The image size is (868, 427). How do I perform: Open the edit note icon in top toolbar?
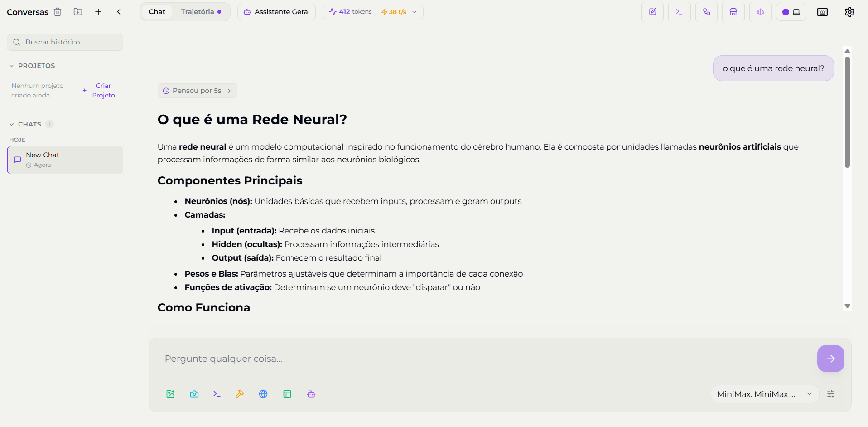pos(652,12)
